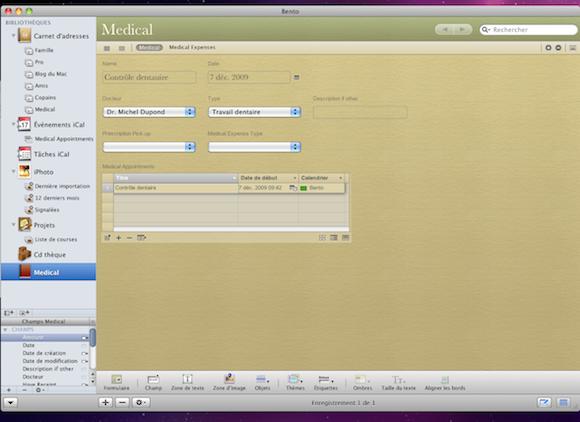Open the related-list go-to-record icon

[107, 237]
